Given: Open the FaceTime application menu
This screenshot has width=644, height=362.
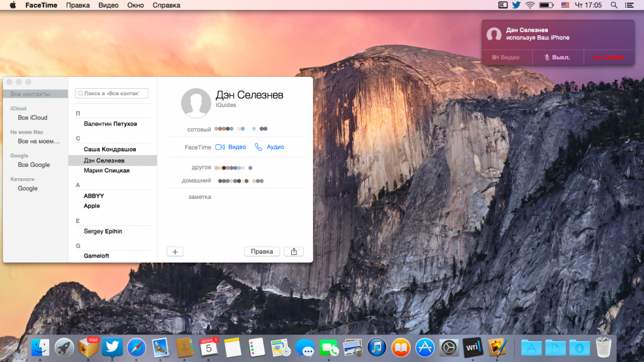Looking at the screenshot, I should pos(41,5).
